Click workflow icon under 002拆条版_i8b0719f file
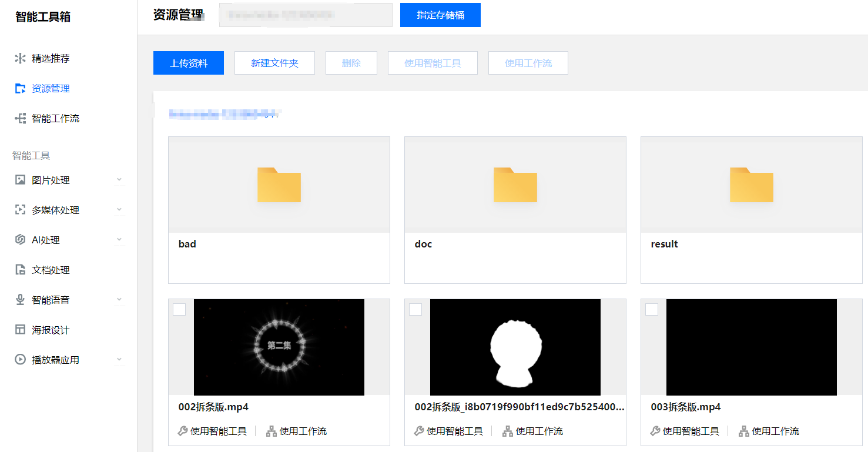 pos(508,431)
